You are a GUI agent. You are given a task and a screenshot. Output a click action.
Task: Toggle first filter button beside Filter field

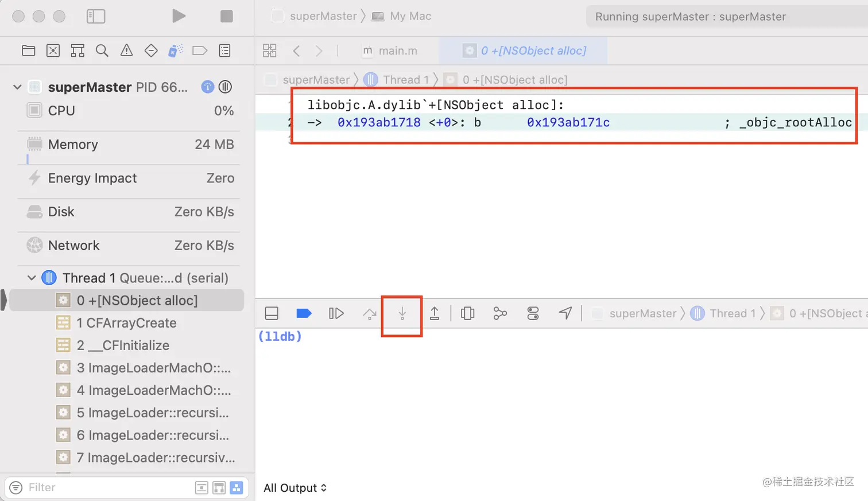201,488
